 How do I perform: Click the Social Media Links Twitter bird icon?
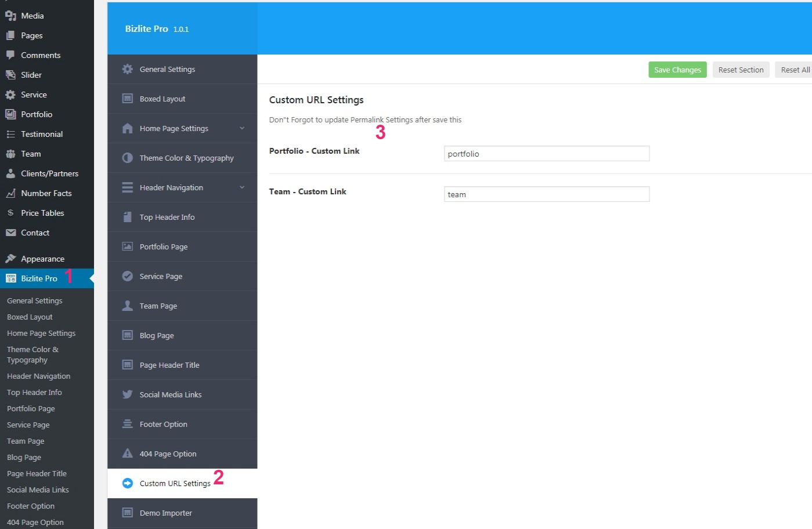pyautogui.click(x=128, y=394)
